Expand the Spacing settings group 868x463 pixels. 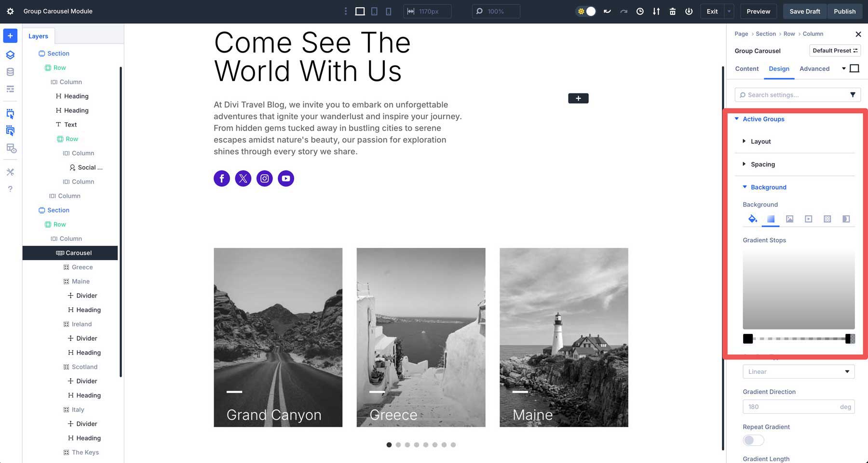tap(762, 164)
